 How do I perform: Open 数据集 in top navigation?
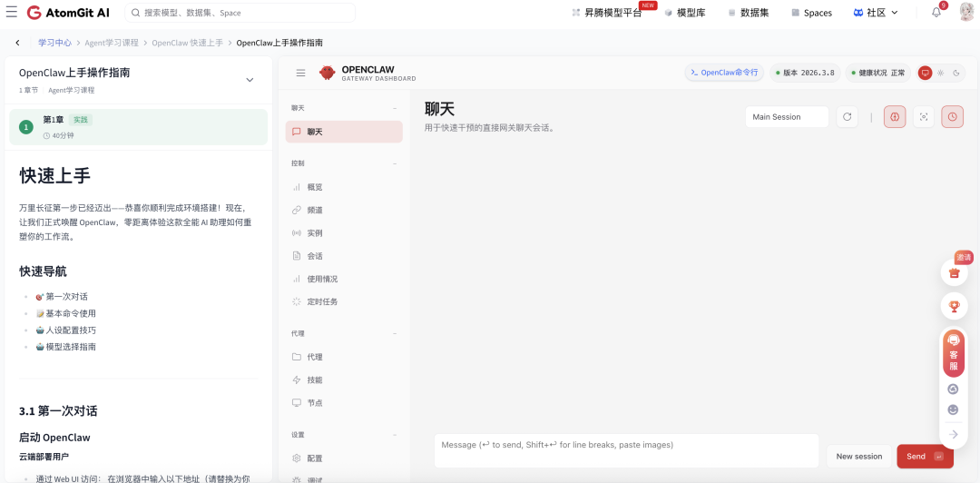tap(748, 13)
